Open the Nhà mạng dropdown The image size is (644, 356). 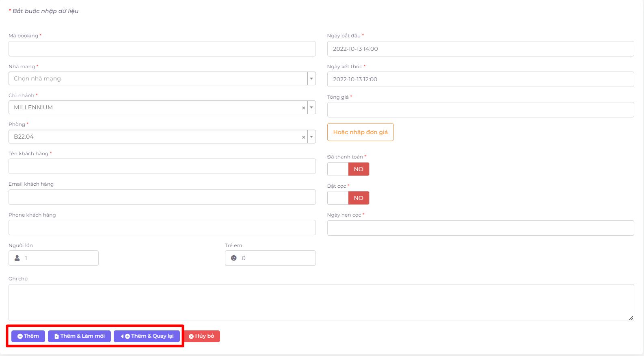point(162,78)
